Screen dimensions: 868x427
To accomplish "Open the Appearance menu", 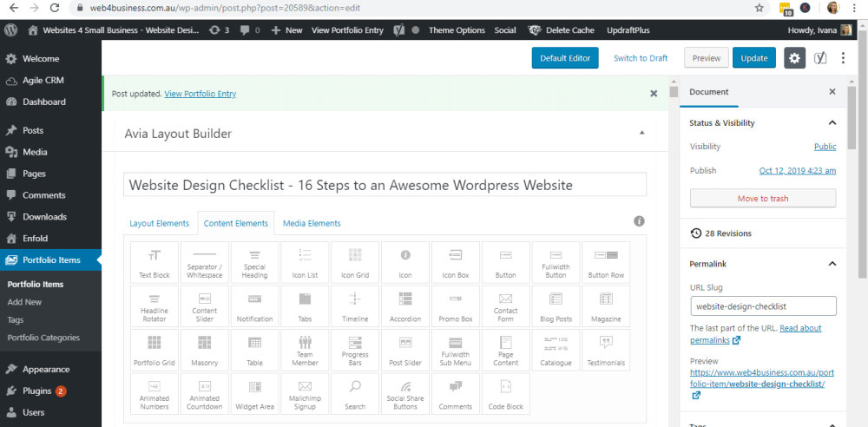I will coord(46,370).
